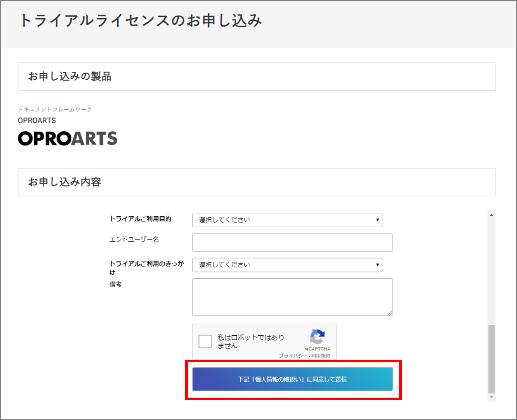Viewport: 517px width, 420px height.
Task: Focus the エンドユーザー名 text field
Action: coord(292,242)
